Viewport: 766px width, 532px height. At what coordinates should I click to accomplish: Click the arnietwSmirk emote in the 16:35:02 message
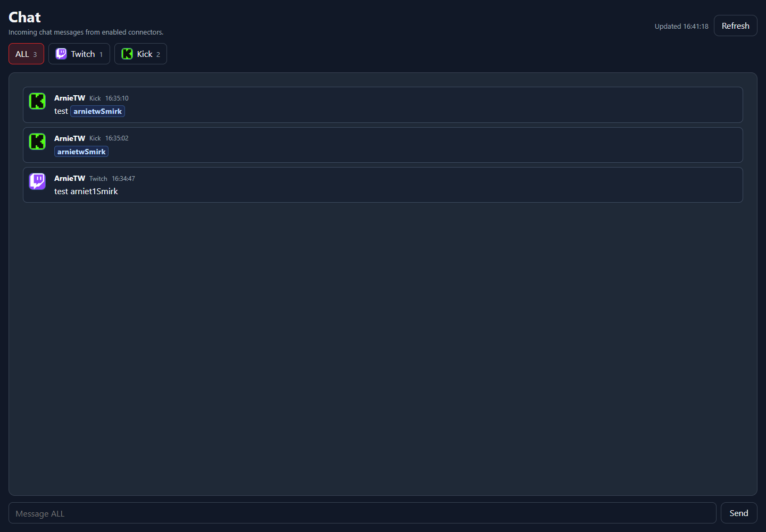pos(81,152)
